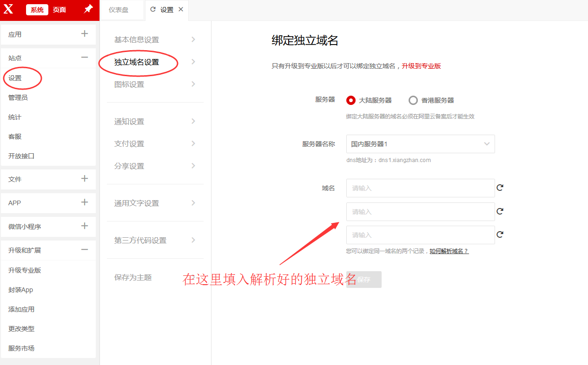This screenshot has height=365, width=588.
Task: Click chevron next to 基本信息设置
Action: (x=193, y=39)
